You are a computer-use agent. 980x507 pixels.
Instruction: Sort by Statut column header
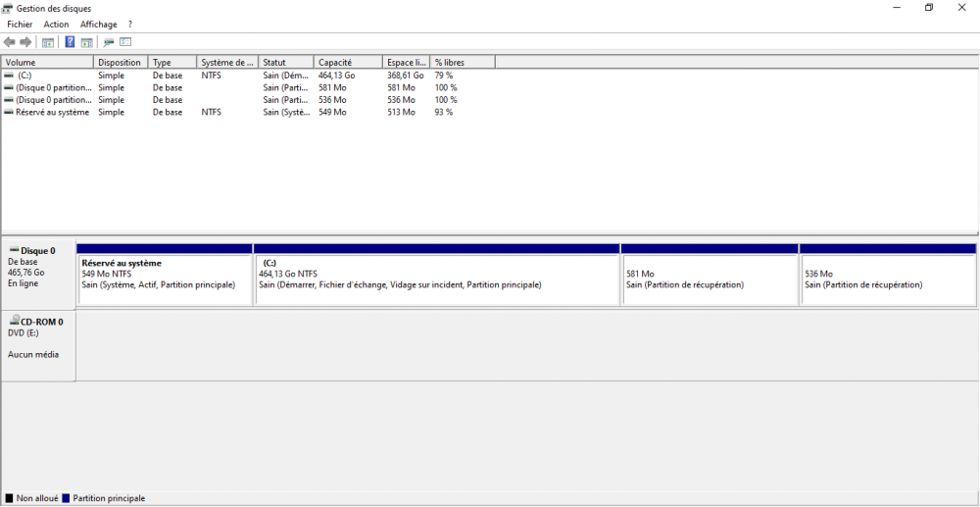[x=285, y=63]
